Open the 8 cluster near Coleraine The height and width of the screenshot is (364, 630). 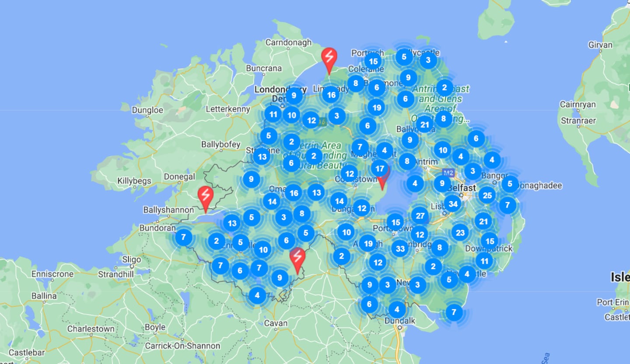(x=356, y=83)
